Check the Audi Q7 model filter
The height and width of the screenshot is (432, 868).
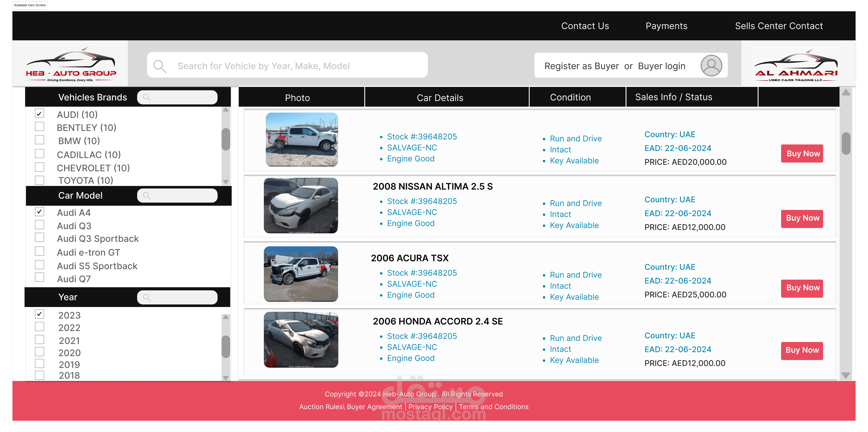pos(40,278)
